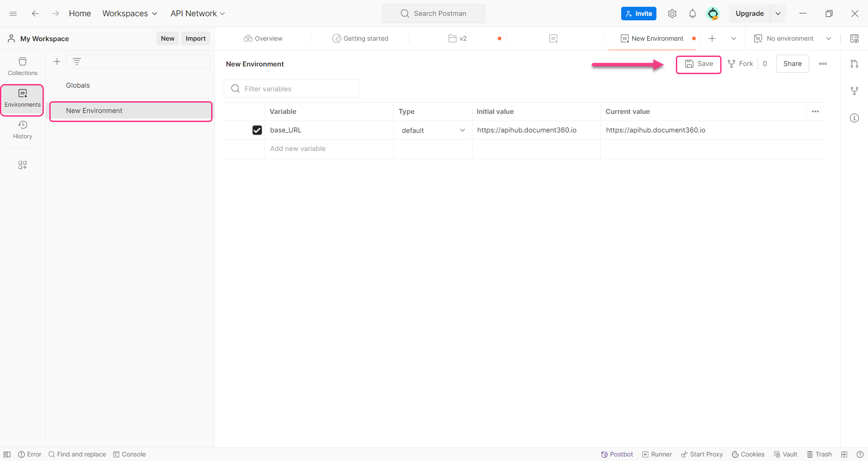
Task: Open table column options dots
Action: click(816, 112)
